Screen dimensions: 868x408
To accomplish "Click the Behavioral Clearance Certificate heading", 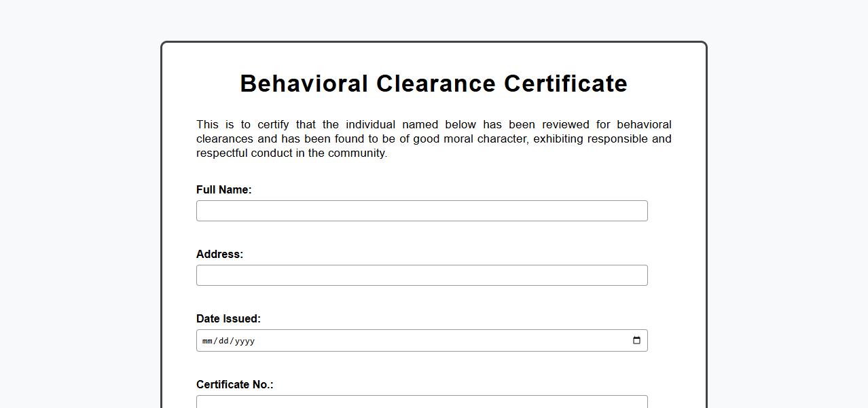I will (x=433, y=84).
